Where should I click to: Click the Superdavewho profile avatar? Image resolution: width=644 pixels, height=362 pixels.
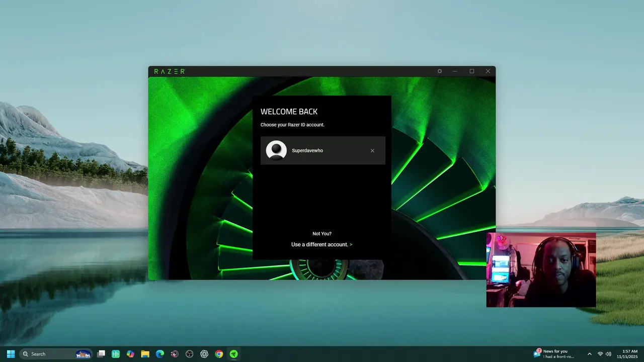pyautogui.click(x=276, y=150)
